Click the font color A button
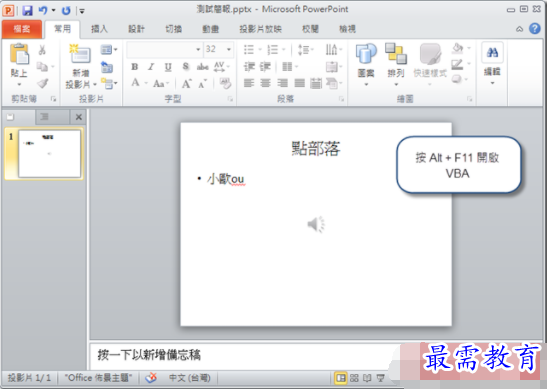 pyautogui.click(x=135, y=83)
